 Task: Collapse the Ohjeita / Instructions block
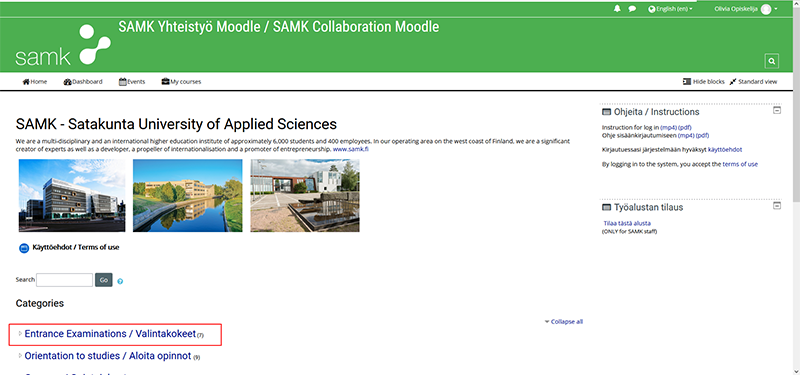pos(777,110)
